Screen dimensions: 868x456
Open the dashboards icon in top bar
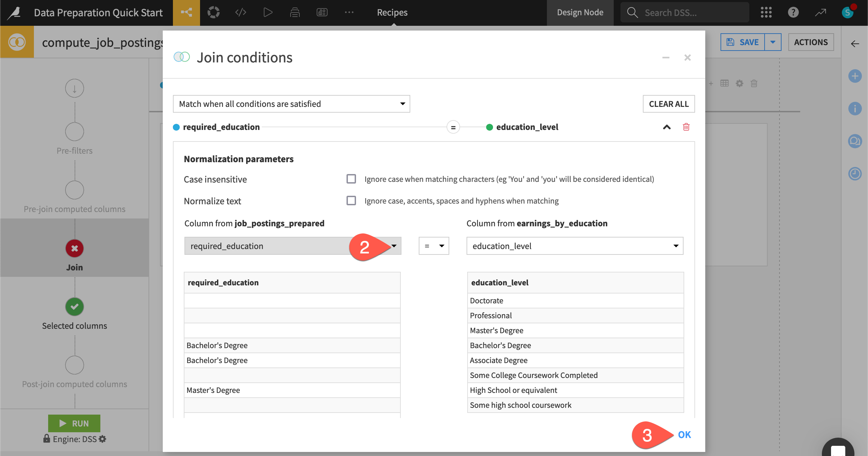click(x=322, y=13)
